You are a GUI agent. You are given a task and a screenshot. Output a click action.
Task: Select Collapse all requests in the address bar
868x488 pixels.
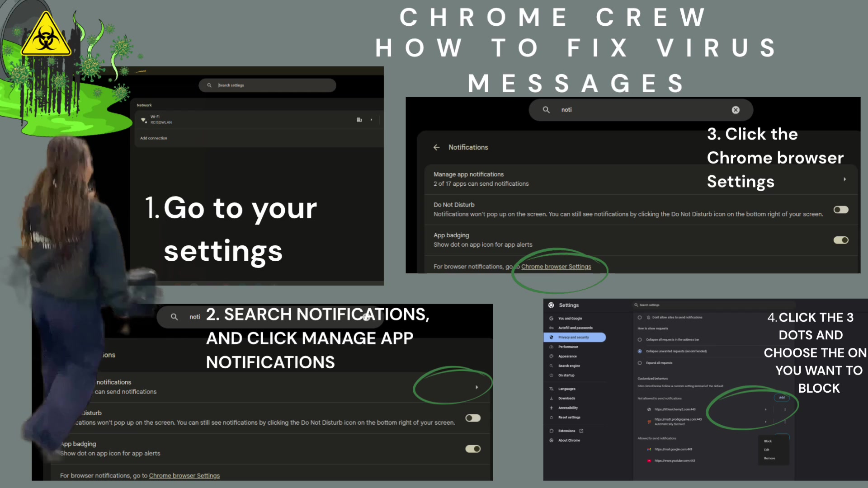click(640, 339)
